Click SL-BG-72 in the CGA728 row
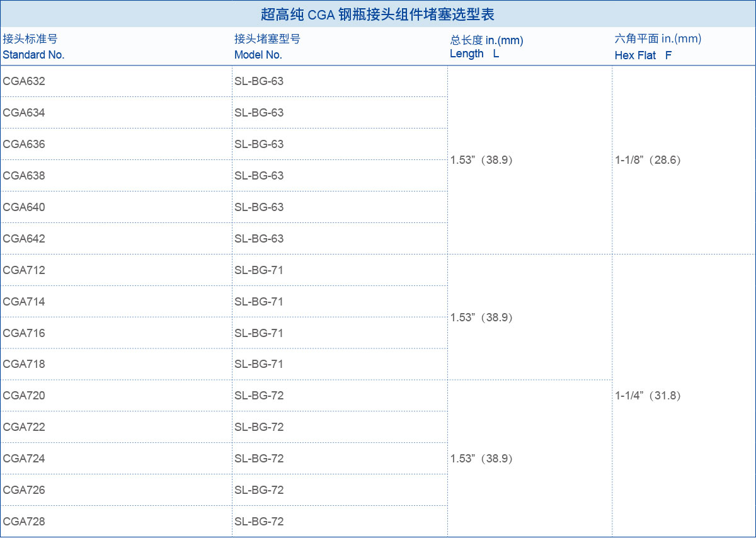 coord(259,522)
